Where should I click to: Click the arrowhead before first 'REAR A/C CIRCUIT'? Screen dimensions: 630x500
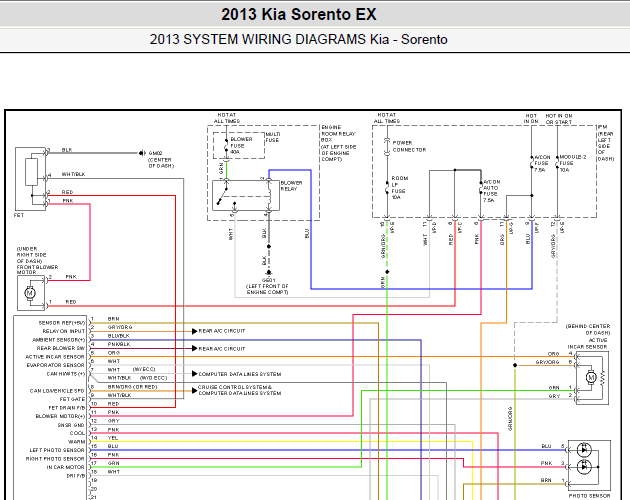click(194, 331)
